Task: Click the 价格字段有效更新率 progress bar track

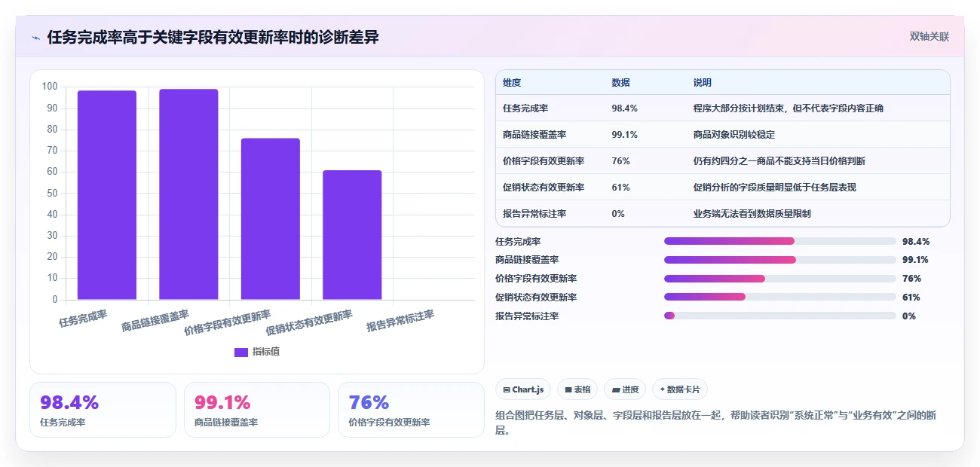Action: click(x=780, y=279)
